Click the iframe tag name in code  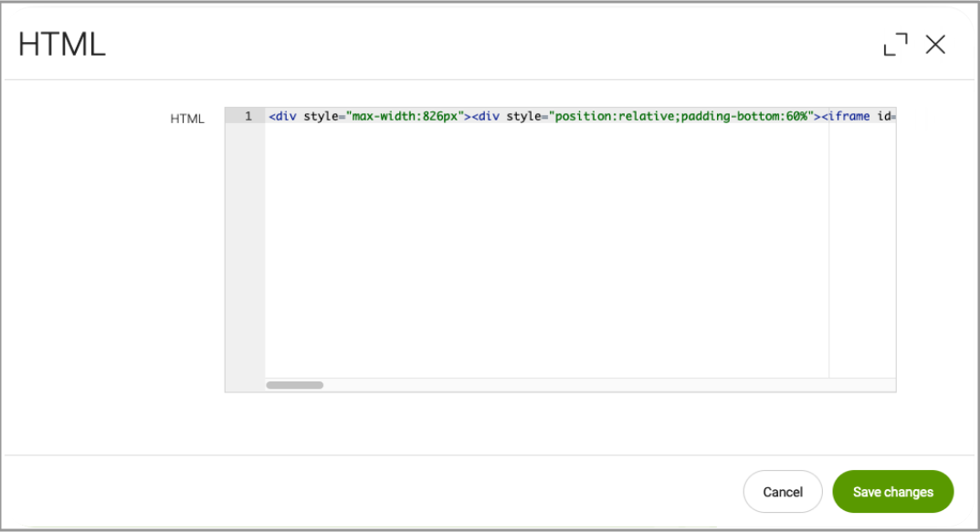point(849,117)
